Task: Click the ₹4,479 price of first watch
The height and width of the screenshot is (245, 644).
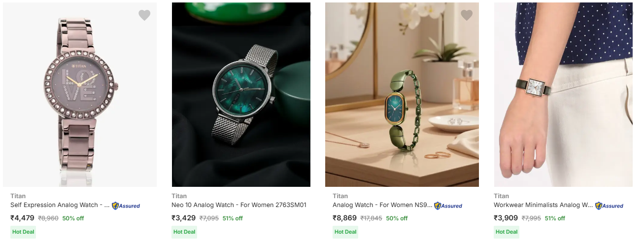Action: point(22,218)
